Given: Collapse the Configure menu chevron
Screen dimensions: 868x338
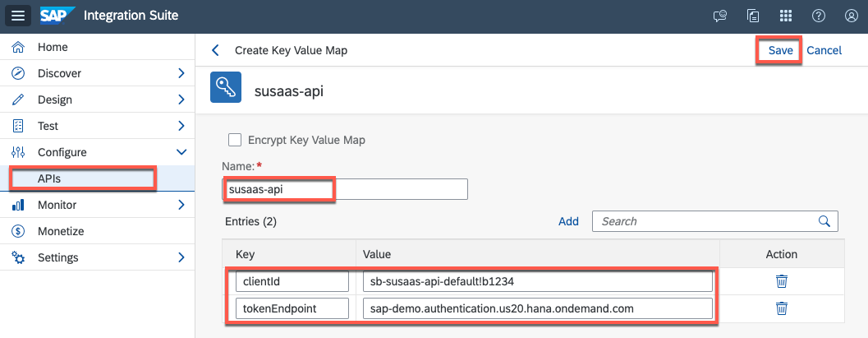Looking at the screenshot, I should (181, 152).
